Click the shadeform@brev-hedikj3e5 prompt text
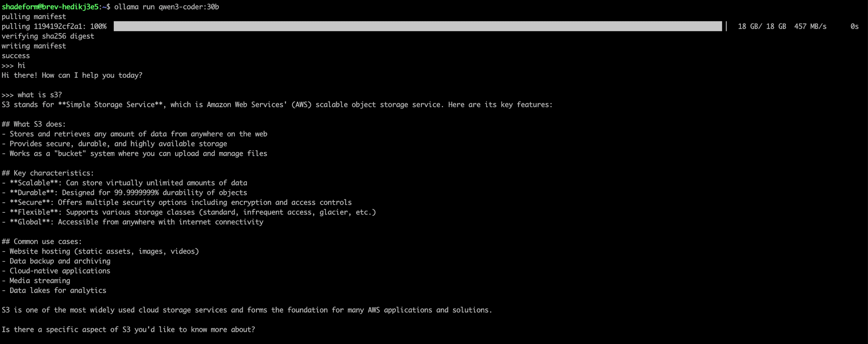Screen dimensions: 868x344 (50, 7)
